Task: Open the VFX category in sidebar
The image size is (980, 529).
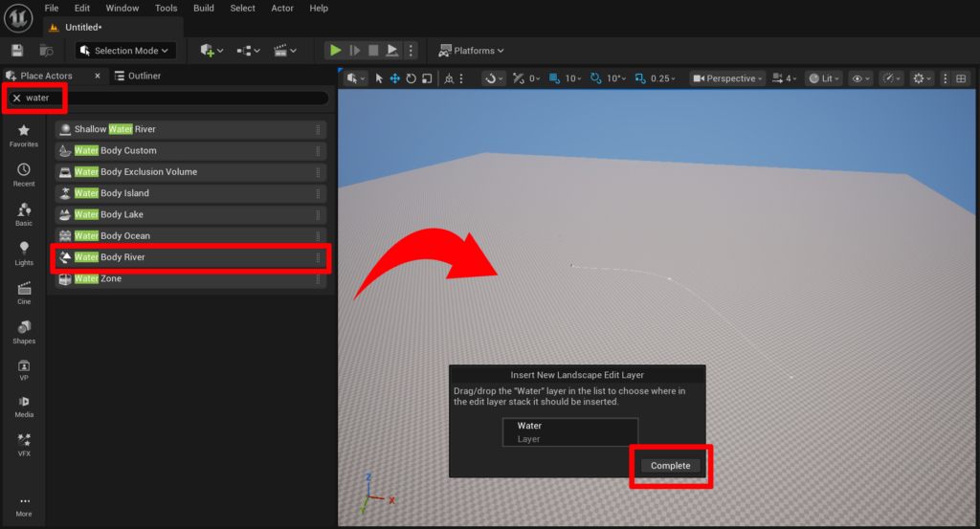Action: tap(24, 445)
